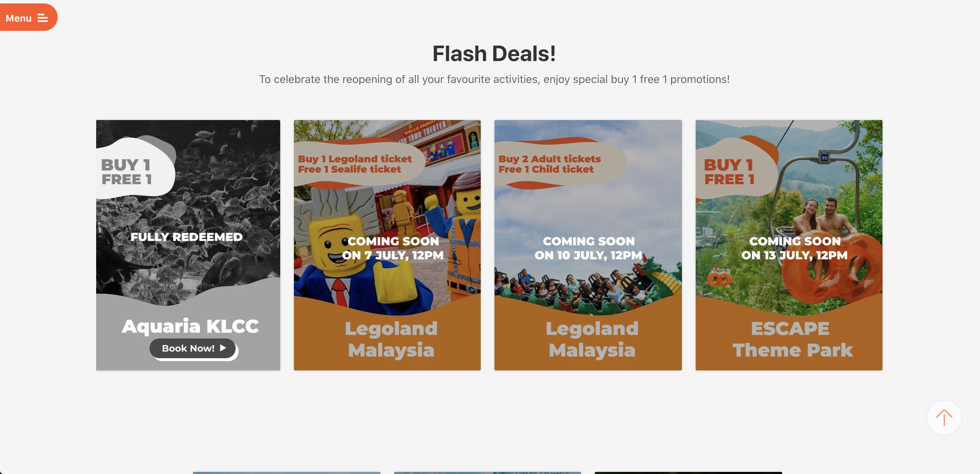Click the buy 1 free 1 promotions subtitle
This screenshot has width=980, height=474.
coord(494,79)
